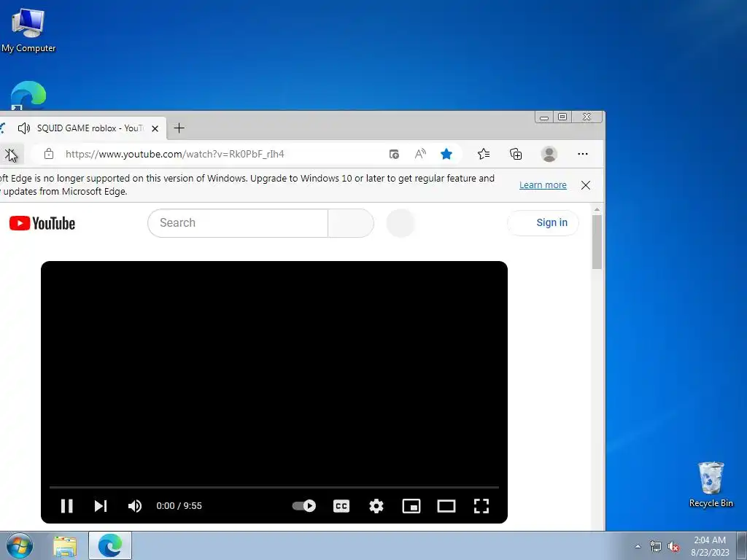Viewport: 747px width, 560px height.
Task: Click the Edge taskbar button
Action: (x=110, y=545)
